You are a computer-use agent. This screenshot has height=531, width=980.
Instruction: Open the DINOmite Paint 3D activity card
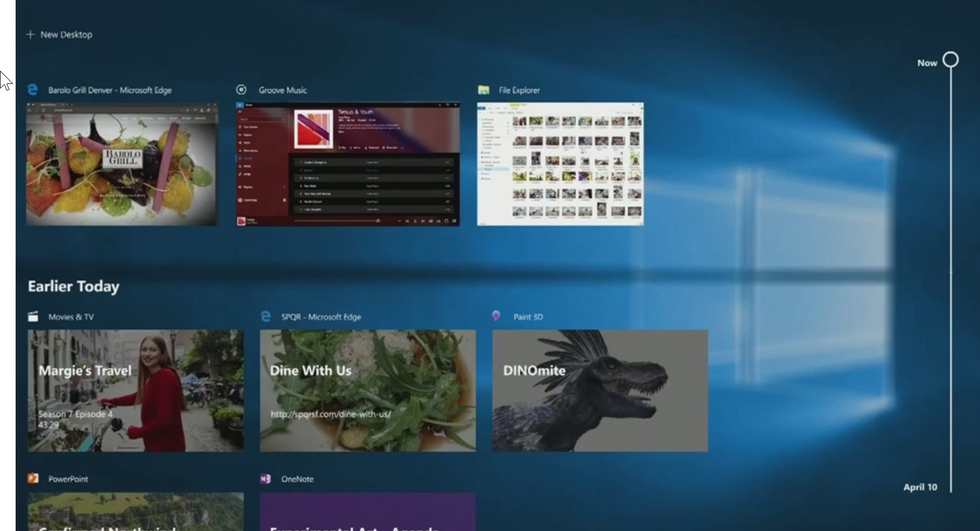point(600,390)
